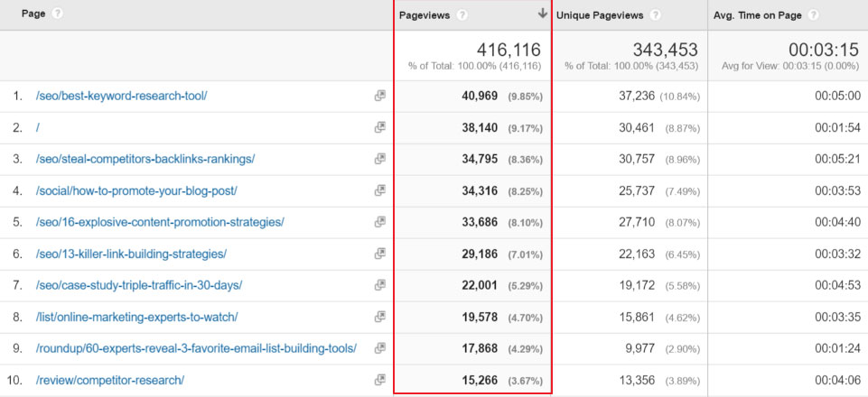Sort by Avg. Time on Page header
The image size is (868, 397).
pyautogui.click(x=757, y=15)
